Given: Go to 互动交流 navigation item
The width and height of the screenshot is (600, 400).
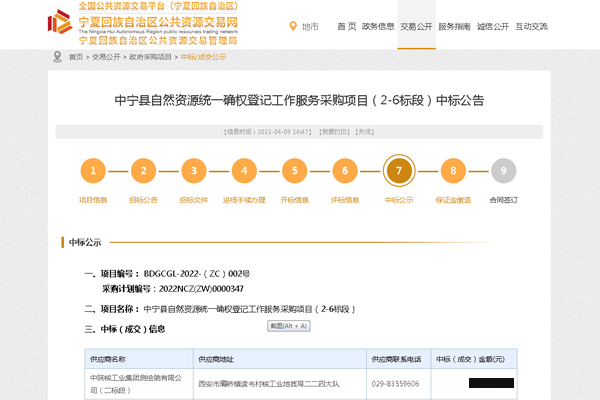Looking at the screenshot, I should [x=531, y=26].
